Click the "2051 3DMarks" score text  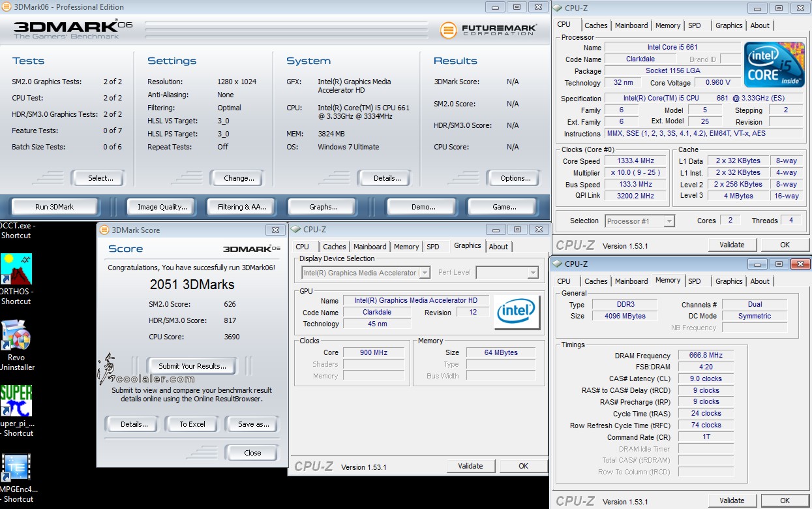(x=192, y=285)
